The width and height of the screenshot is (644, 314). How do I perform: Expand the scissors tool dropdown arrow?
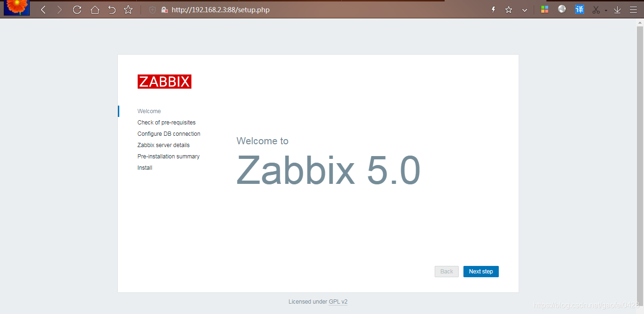[x=606, y=10]
